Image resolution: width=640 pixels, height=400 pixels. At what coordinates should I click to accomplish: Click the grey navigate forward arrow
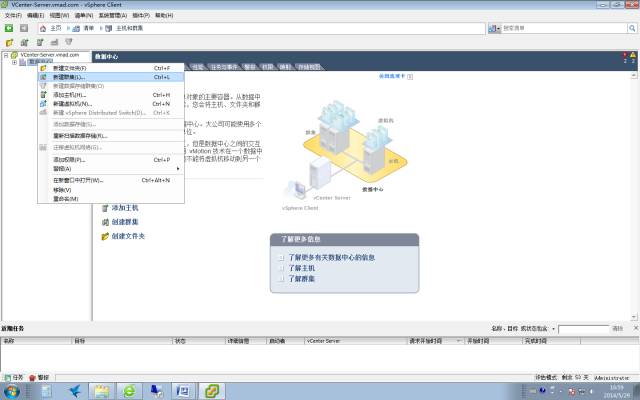24,28
